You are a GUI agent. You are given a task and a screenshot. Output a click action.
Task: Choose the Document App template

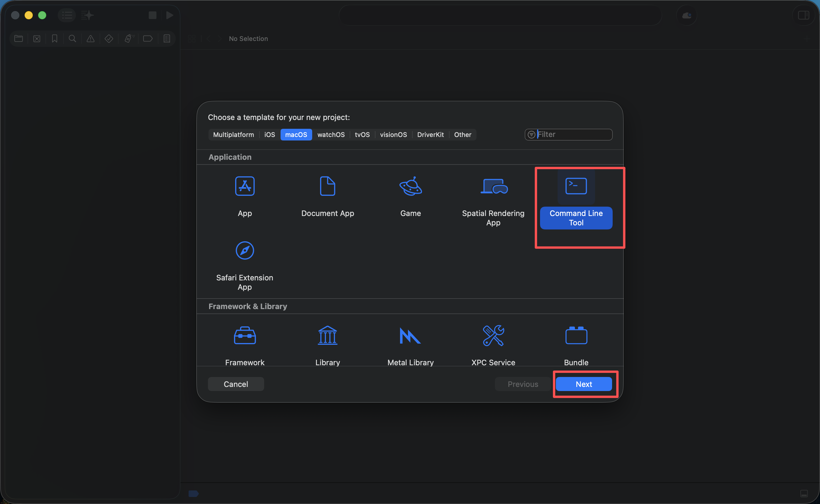327,186
